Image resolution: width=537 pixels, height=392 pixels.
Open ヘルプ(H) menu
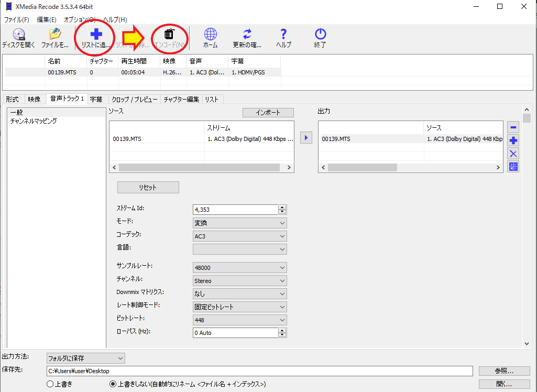point(115,19)
